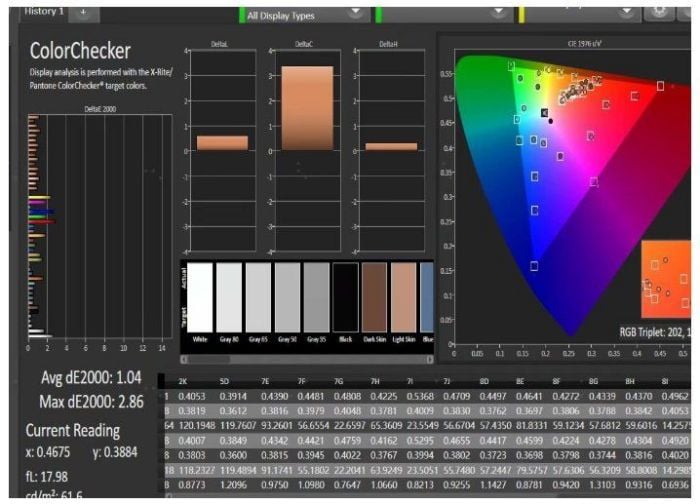Click the cell value 93.2601
Viewport: 700px width, 504px height.
(x=277, y=425)
